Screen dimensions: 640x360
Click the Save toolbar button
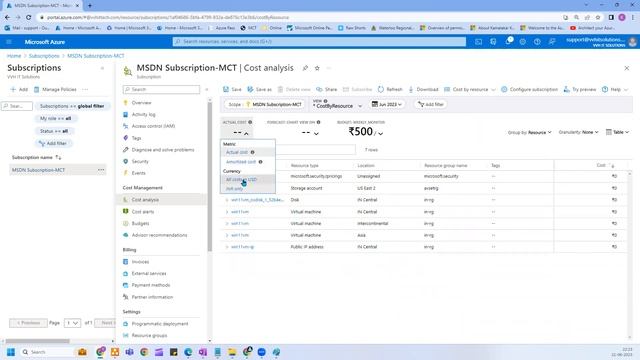point(232,89)
